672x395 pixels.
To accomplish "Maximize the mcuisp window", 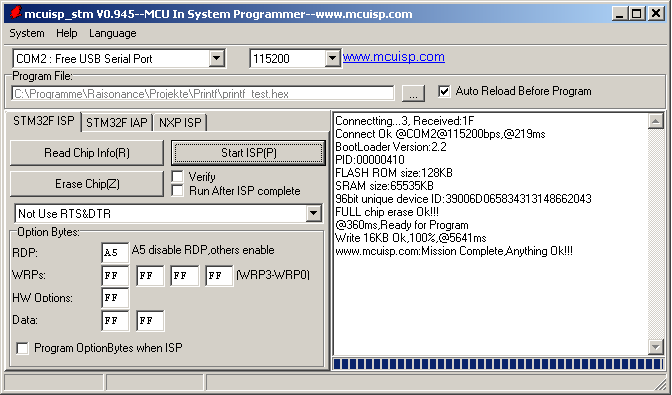I will click(x=636, y=14).
